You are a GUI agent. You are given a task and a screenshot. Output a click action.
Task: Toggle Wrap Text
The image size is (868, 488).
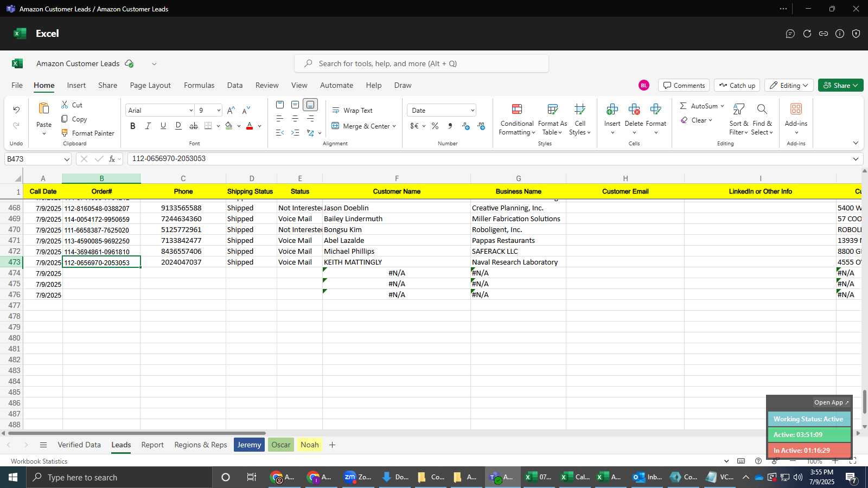352,111
